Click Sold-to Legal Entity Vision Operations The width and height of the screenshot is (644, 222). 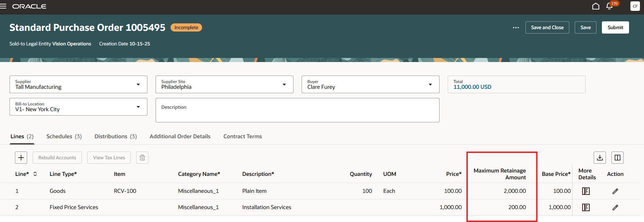click(50, 44)
